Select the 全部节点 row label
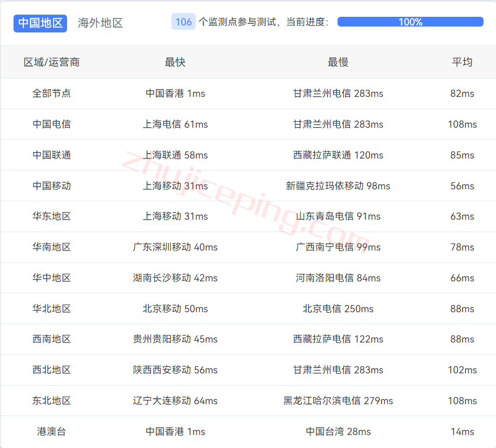Image resolution: width=496 pixels, height=448 pixels. click(x=51, y=93)
